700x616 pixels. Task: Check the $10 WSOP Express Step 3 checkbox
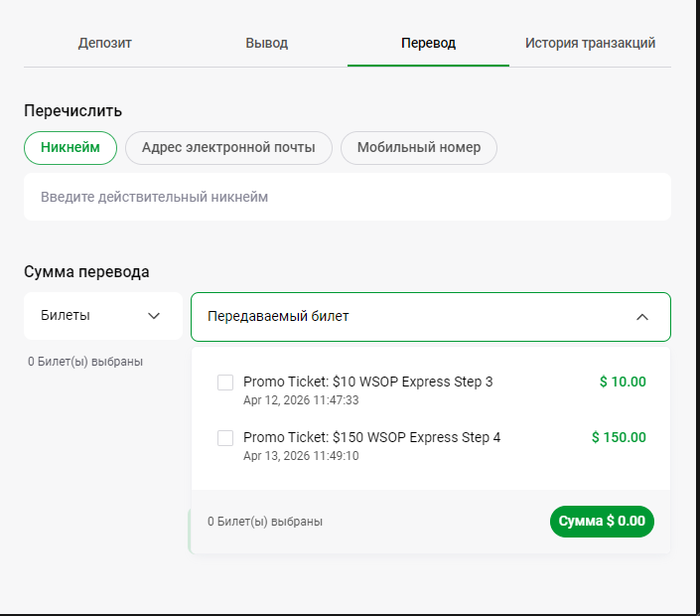tap(225, 382)
